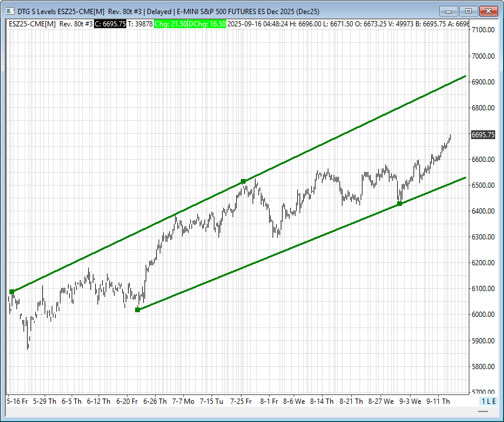The image size is (504, 422).
Task: Click the 'L: 6671.50' low value
Action: click(x=338, y=24)
